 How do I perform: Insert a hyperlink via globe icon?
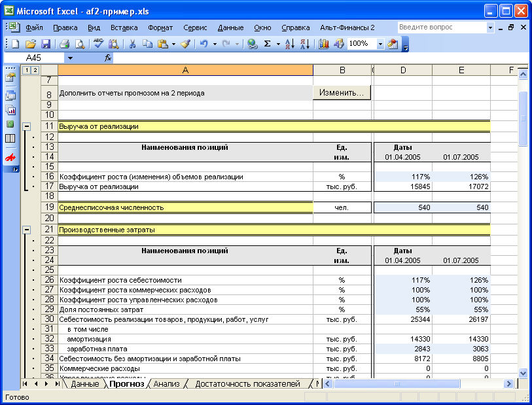[252, 44]
